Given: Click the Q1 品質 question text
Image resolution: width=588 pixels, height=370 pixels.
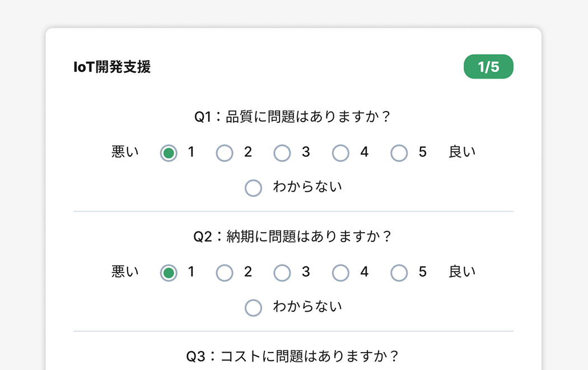Looking at the screenshot, I should 293,117.
